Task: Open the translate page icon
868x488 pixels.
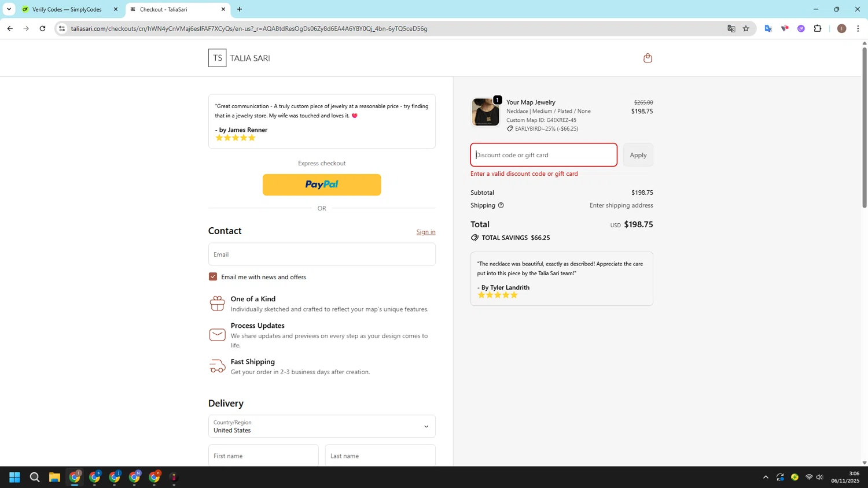Action: 731,28
